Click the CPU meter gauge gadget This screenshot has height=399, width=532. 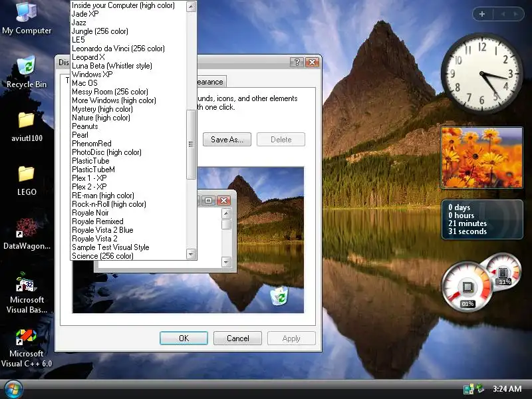pyautogui.click(x=467, y=287)
